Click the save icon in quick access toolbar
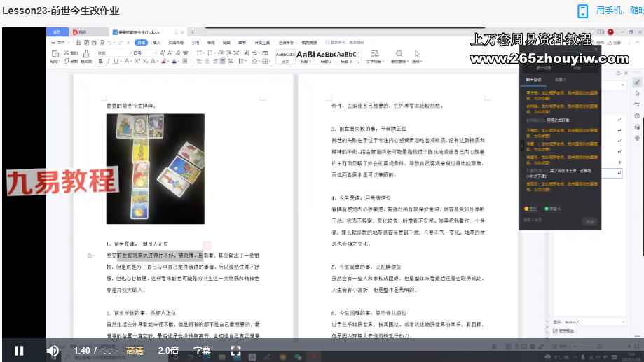 click(x=78, y=43)
